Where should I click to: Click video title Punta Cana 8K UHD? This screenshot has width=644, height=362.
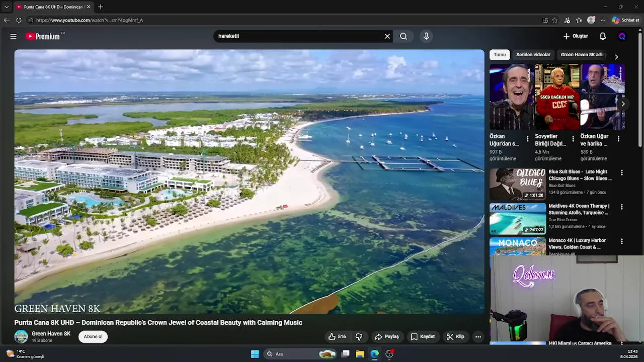[158, 323]
